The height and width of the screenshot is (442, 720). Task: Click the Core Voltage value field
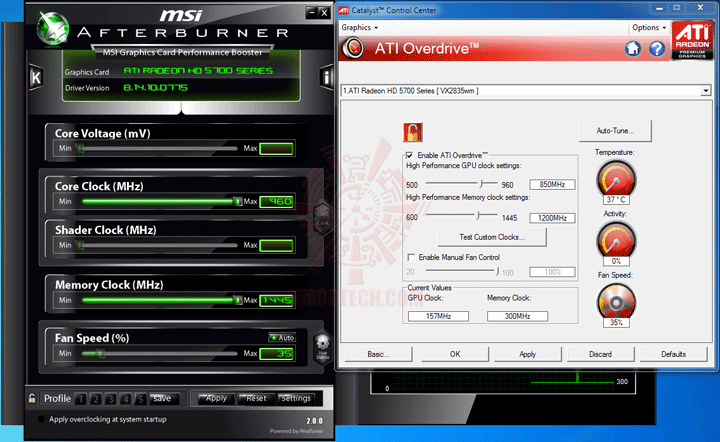[276, 149]
